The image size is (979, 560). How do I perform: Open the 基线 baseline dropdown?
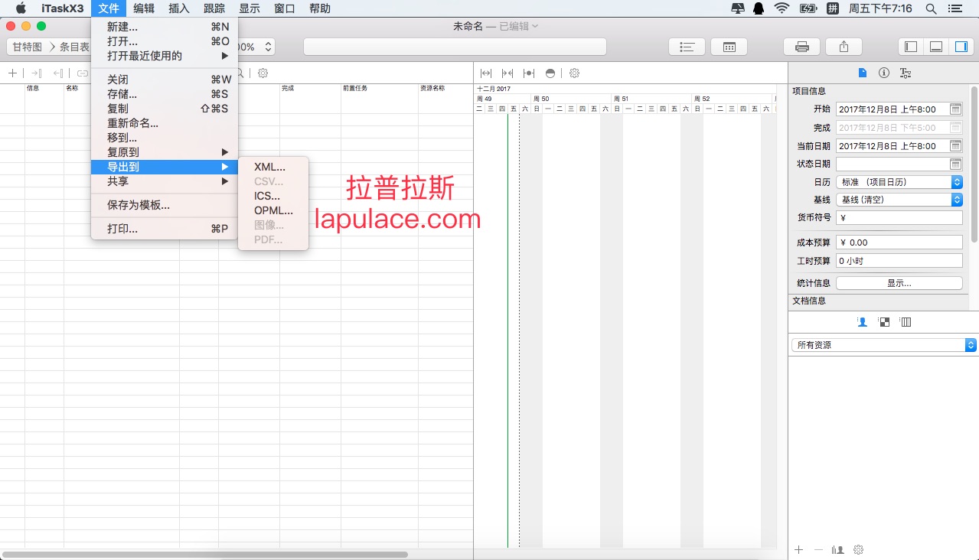pos(899,200)
